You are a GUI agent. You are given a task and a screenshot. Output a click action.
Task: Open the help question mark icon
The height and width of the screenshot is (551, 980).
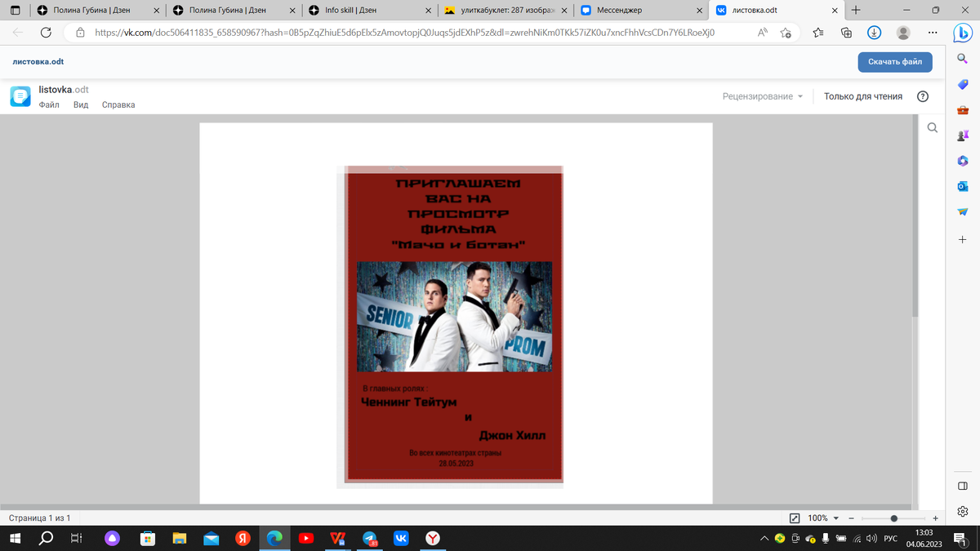click(x=923, y=96)
